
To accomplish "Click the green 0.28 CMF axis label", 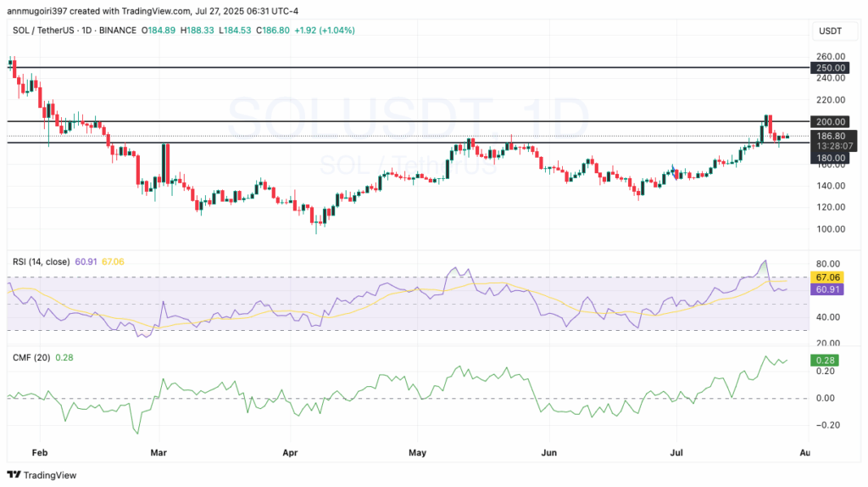I will click(x=824, y=360).
